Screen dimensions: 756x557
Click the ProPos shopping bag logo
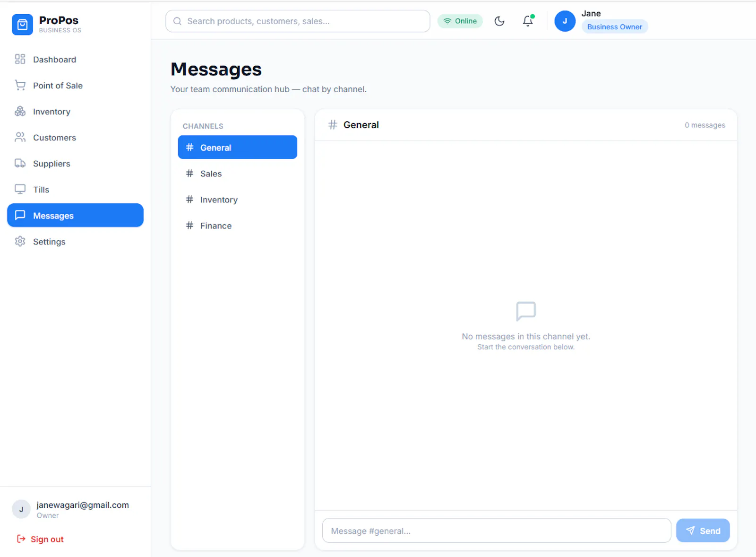[22, 25]
